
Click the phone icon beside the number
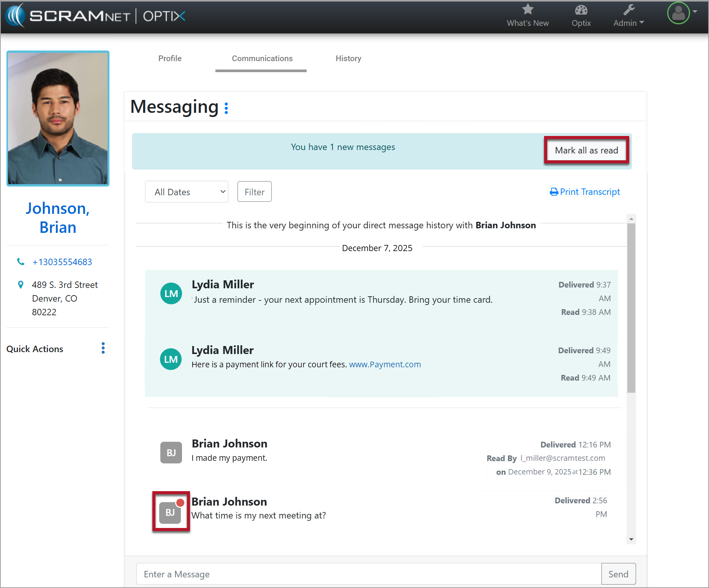[21, 262]
